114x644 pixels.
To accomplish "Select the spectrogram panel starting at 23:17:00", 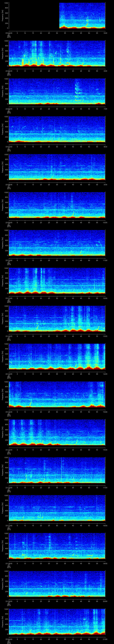I will [57, 508].
